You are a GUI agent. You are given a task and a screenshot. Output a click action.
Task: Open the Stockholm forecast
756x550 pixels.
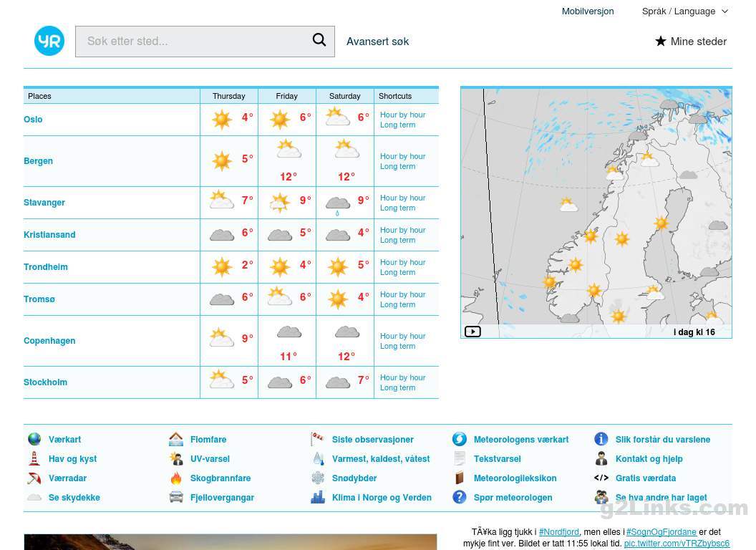pos(45,382)
